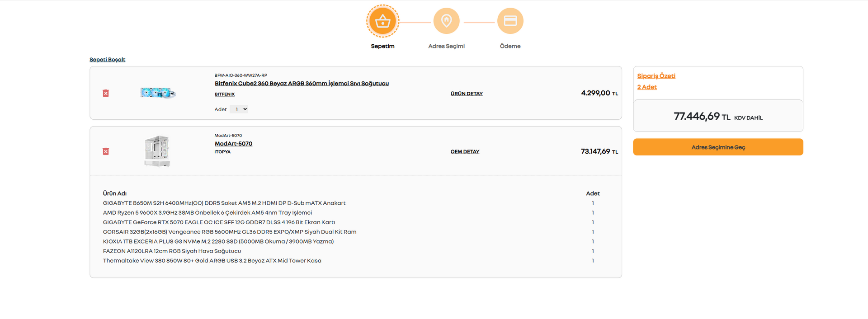Remove the Bitfenix Cube2 cooler from cart
Viewport: 868px width, 319px height.
click(106, 93)
